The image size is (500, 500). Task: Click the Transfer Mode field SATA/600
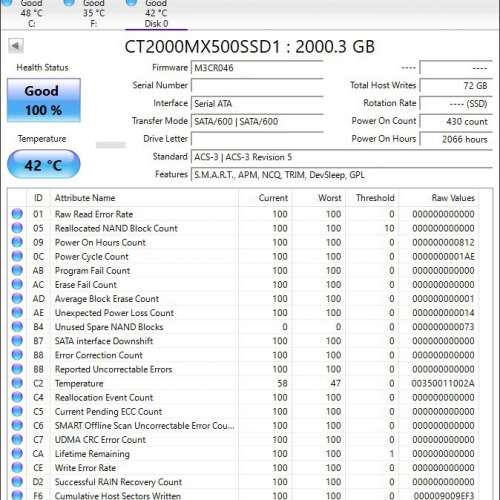pyautogui.click(x=257, y=121)
